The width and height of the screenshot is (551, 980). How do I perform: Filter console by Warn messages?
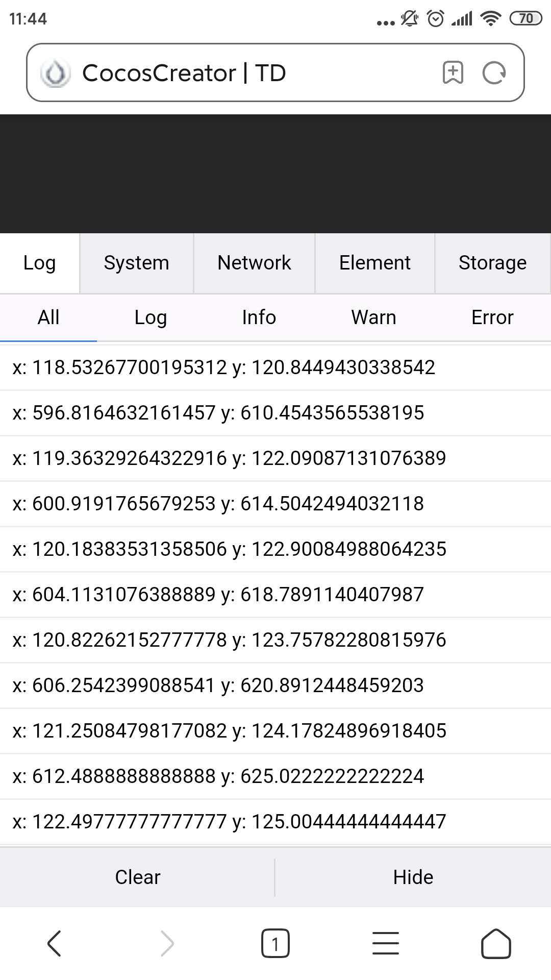point(373,317)
